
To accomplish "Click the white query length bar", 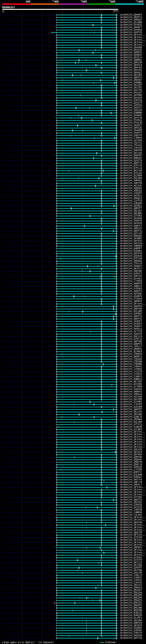I will click(60, 10).
